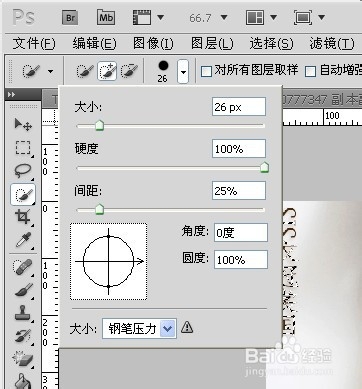Screen dimensions: 362x389
Task: Click the 大小 slider handle
Action: pos(99,126)
